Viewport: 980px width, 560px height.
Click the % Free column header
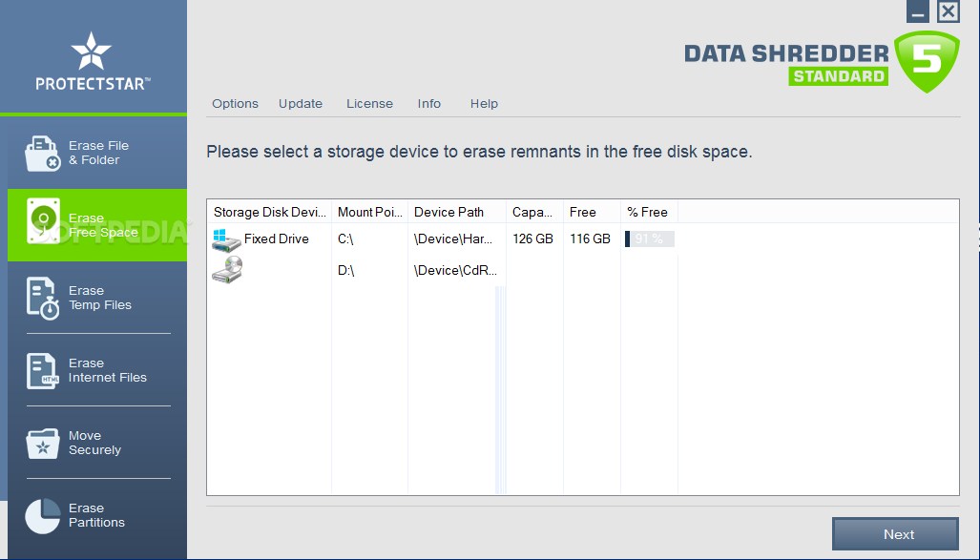click(649, 212)
